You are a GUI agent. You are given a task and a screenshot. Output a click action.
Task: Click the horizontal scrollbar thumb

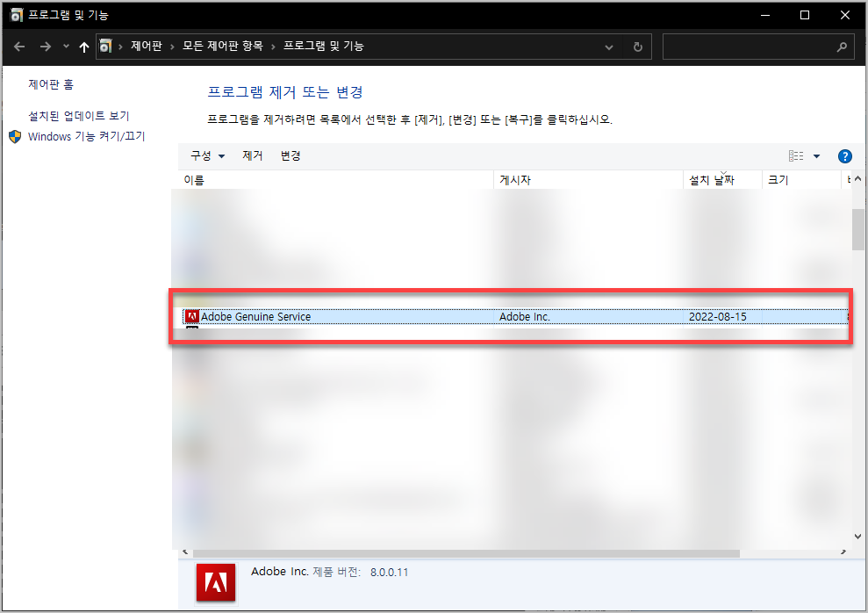466,553
